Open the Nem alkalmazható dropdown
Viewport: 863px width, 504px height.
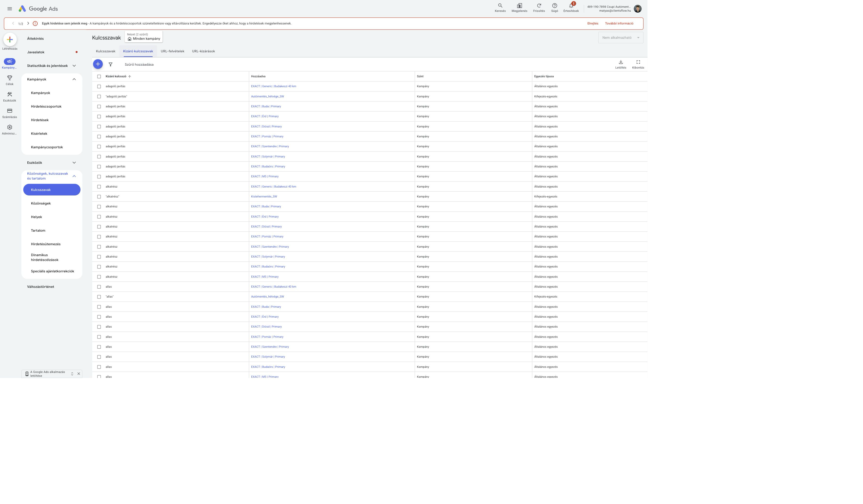621,38
